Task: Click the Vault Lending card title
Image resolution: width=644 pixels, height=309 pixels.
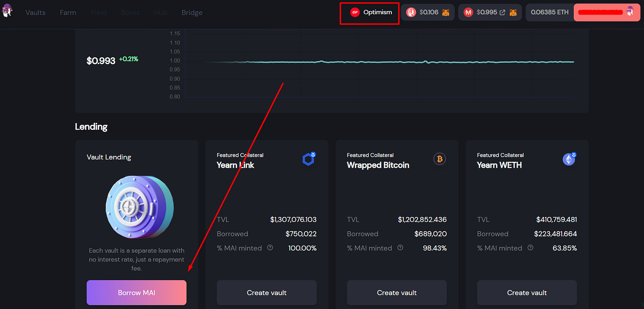Action: pos(109,157)
